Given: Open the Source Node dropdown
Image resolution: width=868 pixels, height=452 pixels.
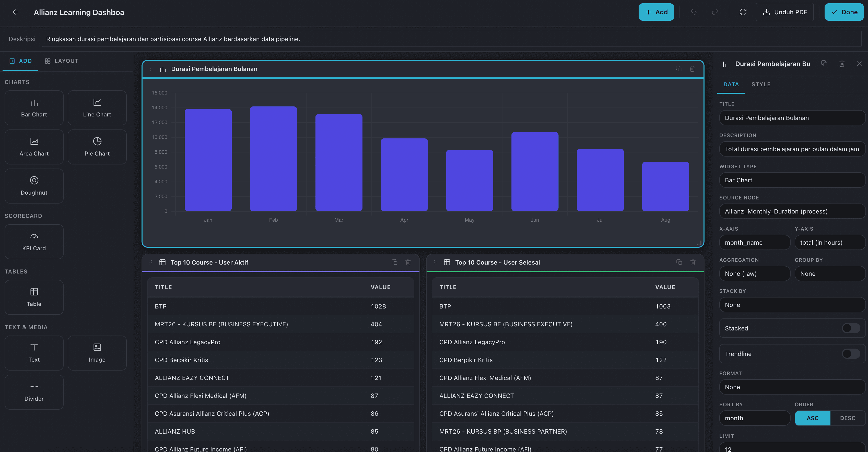Looking at the screenshot, I should [x=792, y=211].
